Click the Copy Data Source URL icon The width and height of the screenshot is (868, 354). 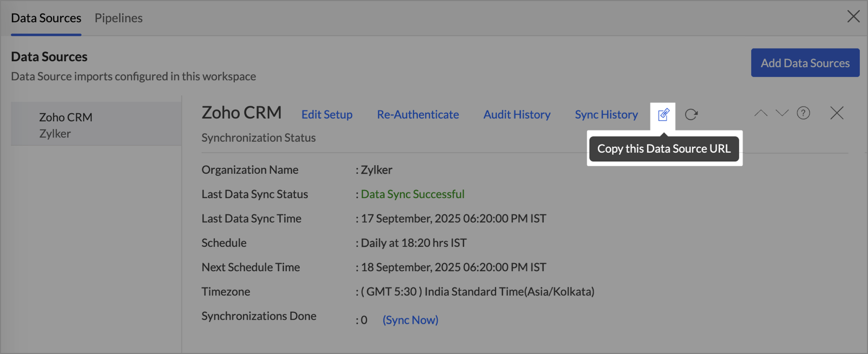coord(663,115)
